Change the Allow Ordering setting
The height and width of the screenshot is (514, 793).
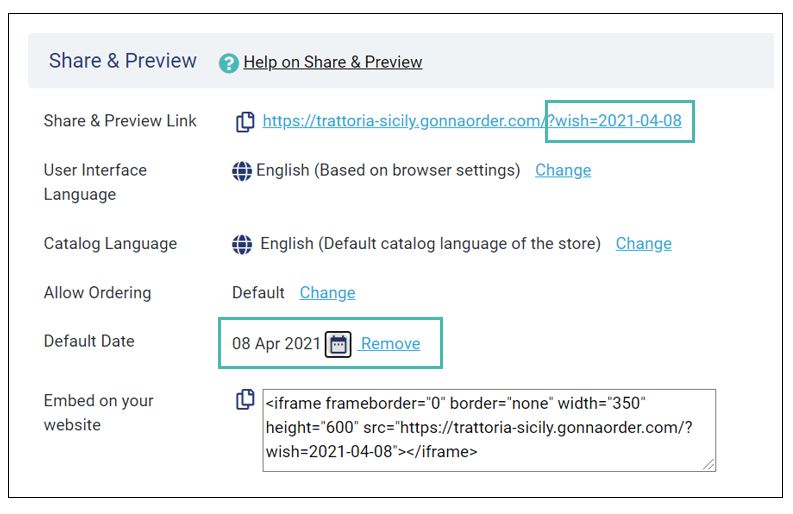click(327, 292)
